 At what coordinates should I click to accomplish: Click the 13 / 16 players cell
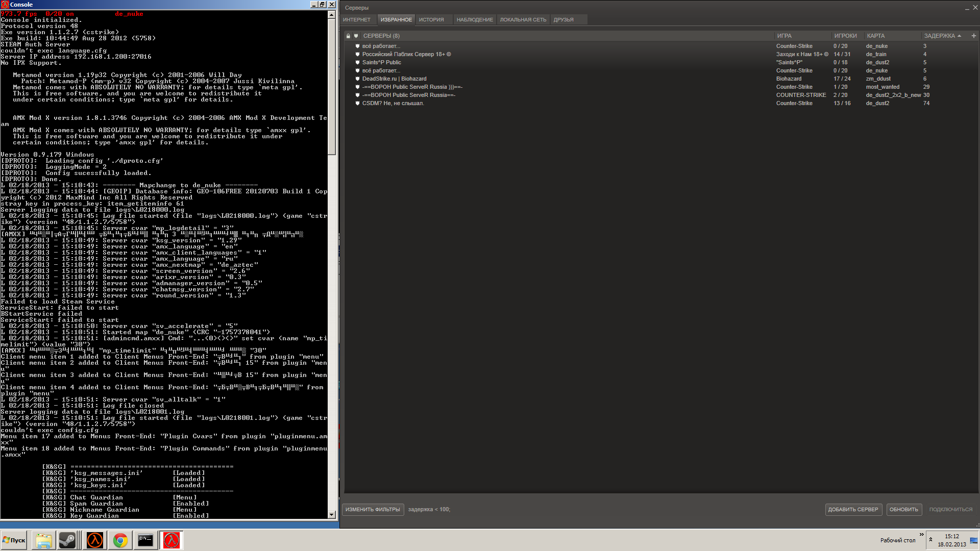click(x=842, y=103)
